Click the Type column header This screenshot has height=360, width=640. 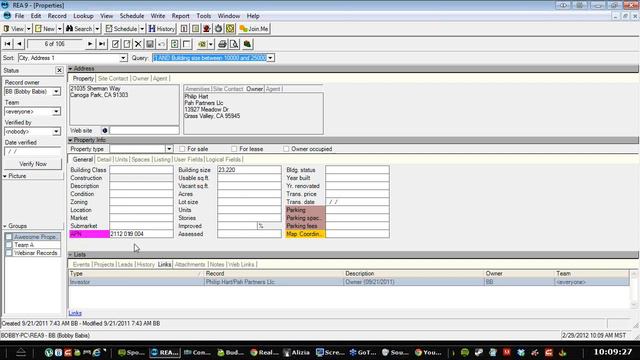tap(136, 274)
